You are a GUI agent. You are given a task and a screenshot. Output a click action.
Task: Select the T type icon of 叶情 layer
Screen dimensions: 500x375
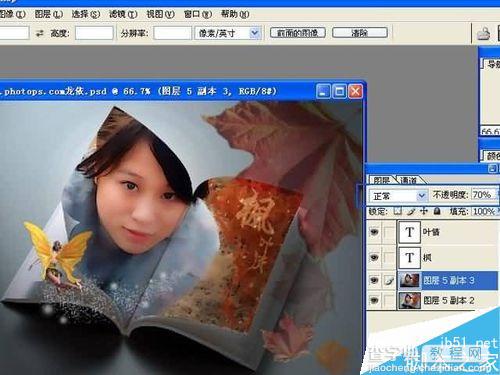(x=410, y=232)
